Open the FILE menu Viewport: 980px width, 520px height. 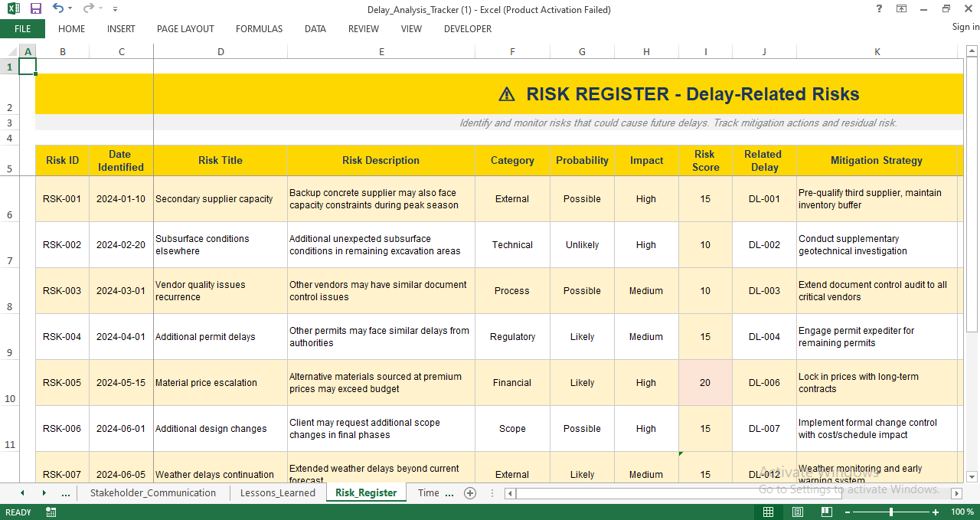click(22, 28)
